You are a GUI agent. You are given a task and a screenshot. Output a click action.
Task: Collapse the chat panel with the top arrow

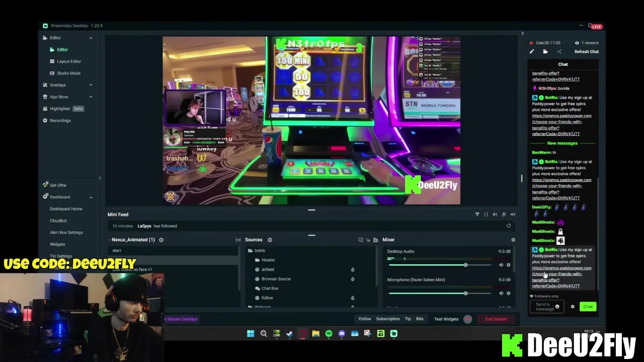522,34
